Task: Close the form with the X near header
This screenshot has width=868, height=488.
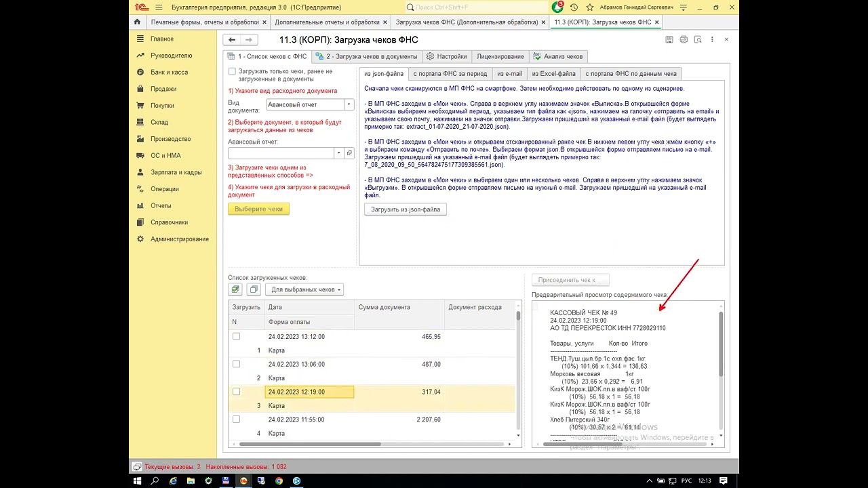Action: (x=727, y=40)
